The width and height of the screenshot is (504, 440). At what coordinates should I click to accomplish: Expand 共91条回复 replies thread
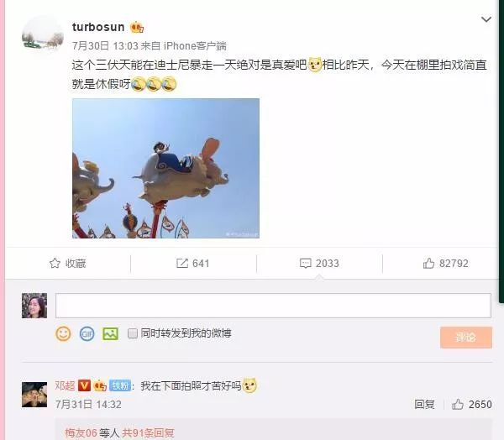click(x=148, y=433)
